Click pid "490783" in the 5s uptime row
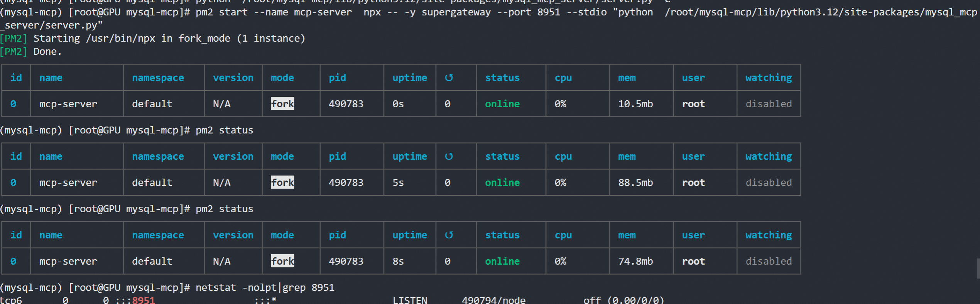The width and height of the screenshot is (980, 304). click(346, 182)
